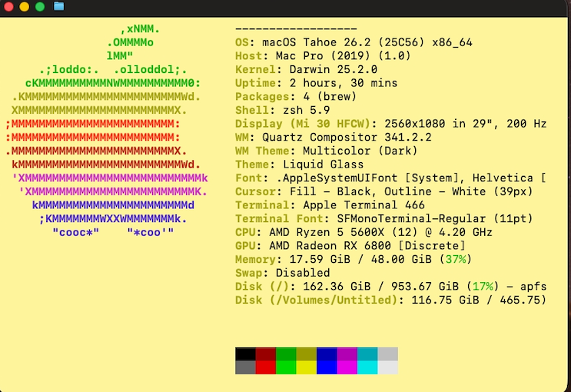Click the light gray color block top row
Image resolution: width=571 pixels, height=392 pixels.
click(388, 354)
